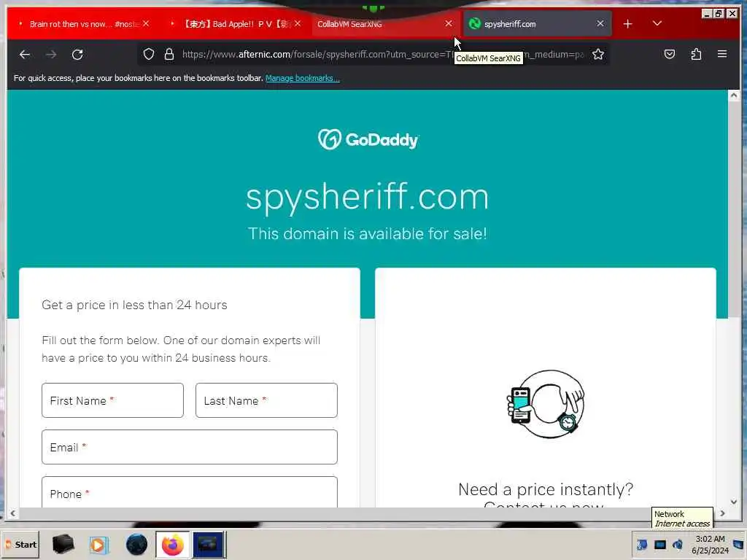Open the tracking protection shield icon
Screen dimensions: 747x560
[x=149, y=54]
